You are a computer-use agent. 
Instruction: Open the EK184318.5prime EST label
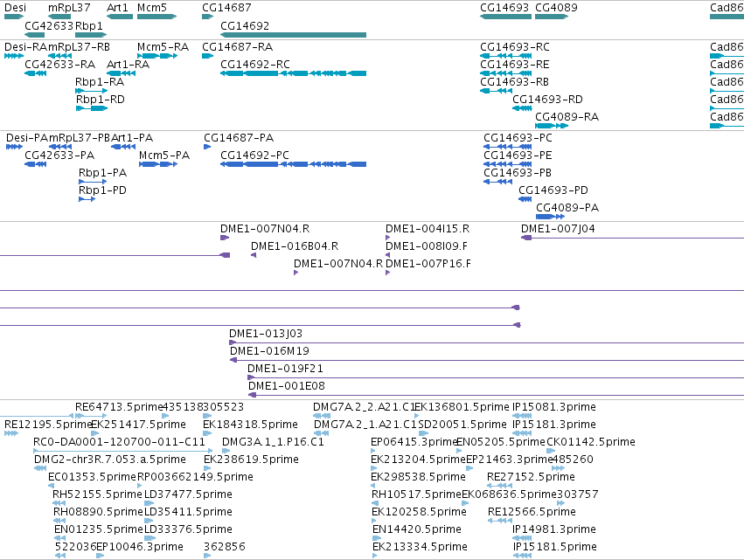point(251,425)
